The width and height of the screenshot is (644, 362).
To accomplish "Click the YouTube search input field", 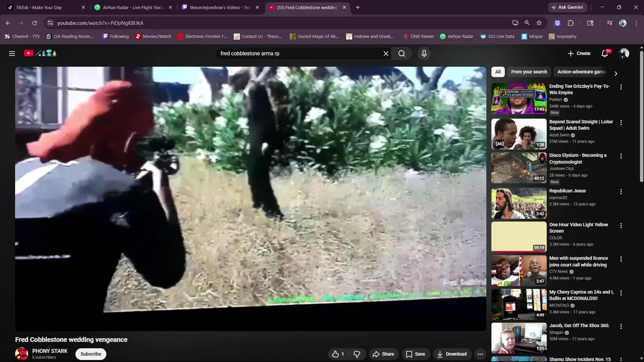I will [x=299, y=53].
